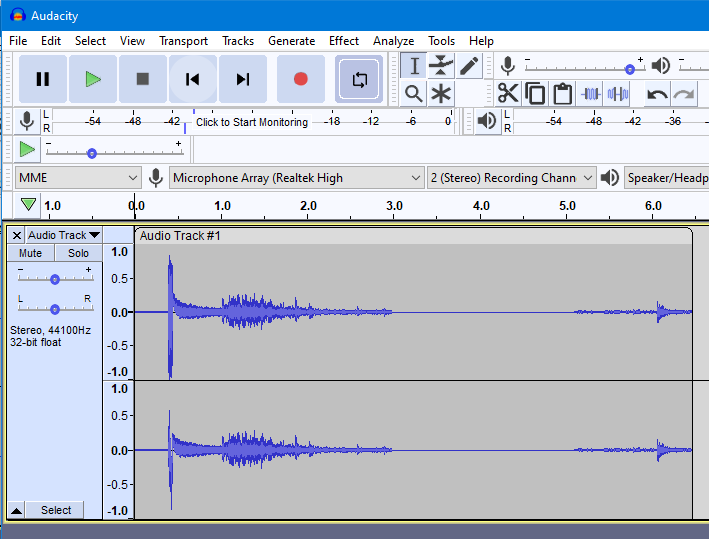The height and width of the screenshot is (539, 709).
Task: Skip to start of the track
Action: click(x=193, y=79)
